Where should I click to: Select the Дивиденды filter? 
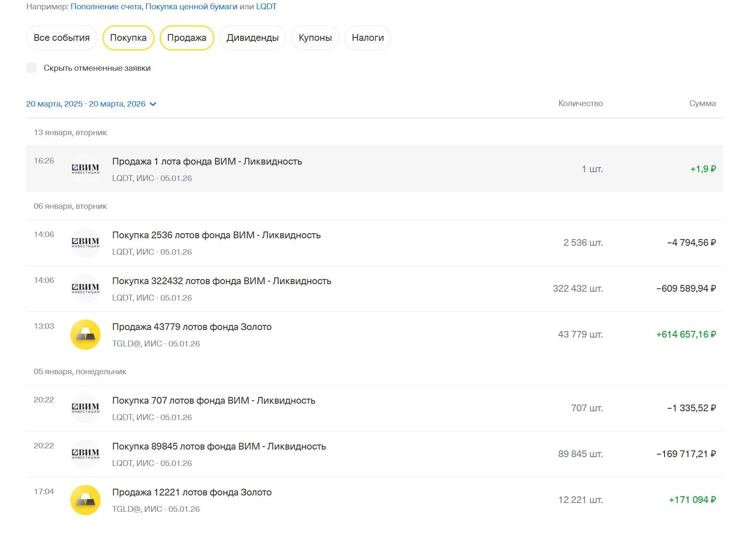click(x=253, y=38)
